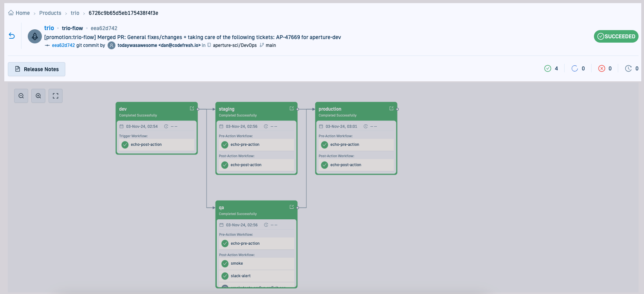Click the rocket avatar icon

tap(35, 36)
